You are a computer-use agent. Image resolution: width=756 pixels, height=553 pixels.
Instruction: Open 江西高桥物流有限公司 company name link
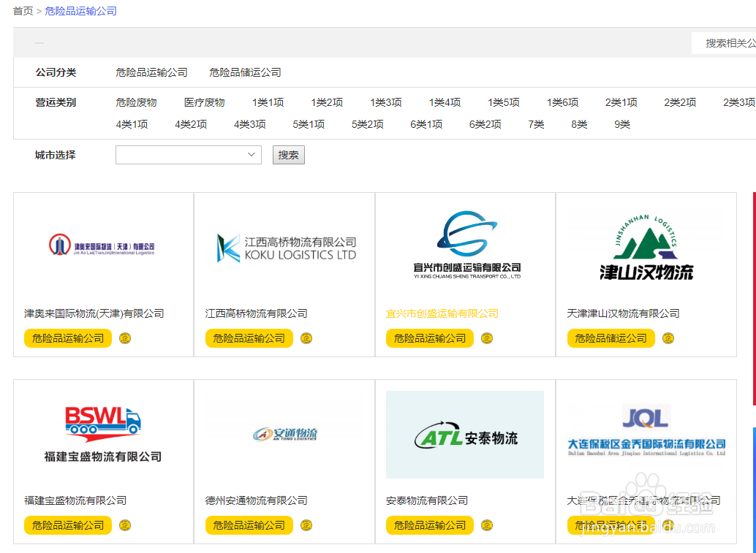[256, 313]
